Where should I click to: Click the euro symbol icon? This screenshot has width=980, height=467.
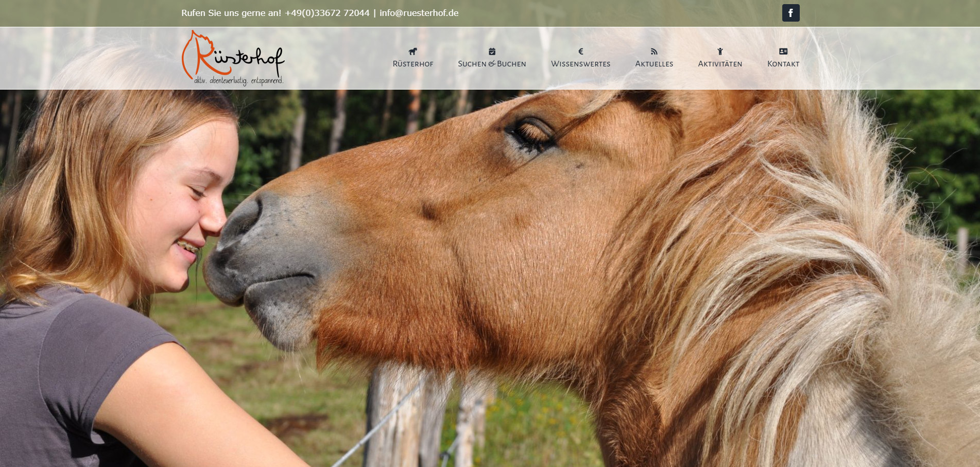pyautogui.click(x=580, y=51)
